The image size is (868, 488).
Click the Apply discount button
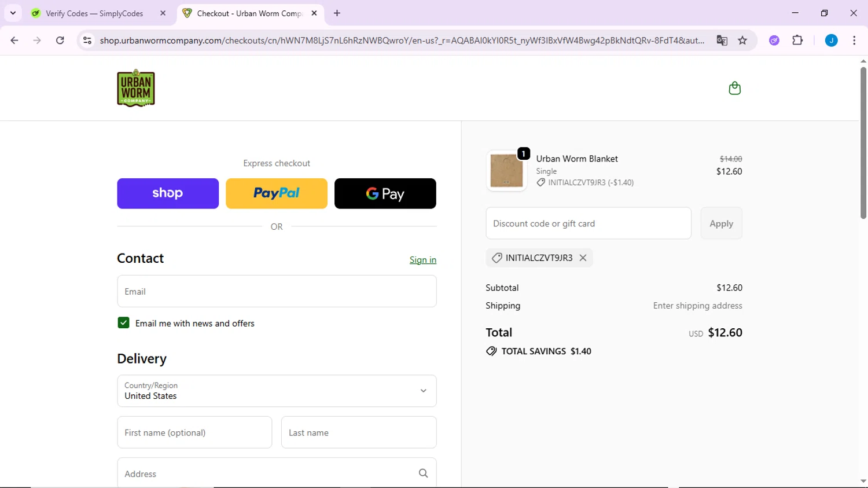pos(722,223)
